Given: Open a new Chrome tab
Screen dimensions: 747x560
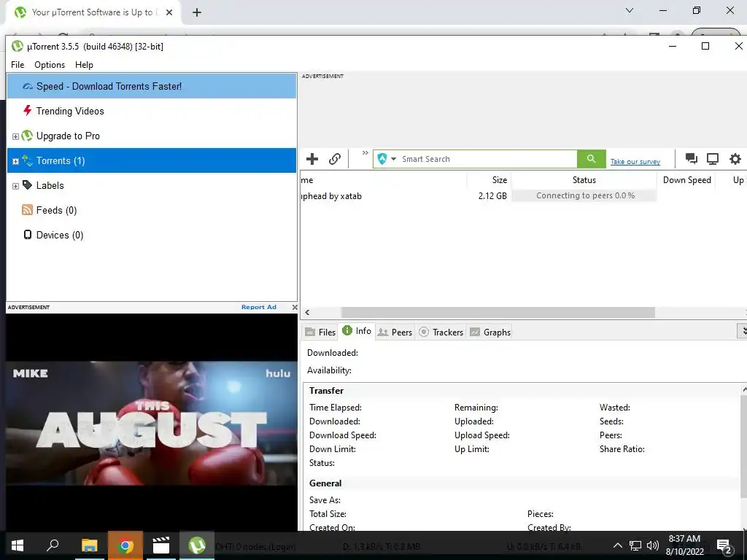Looking at the screenshot, I should click(197, 13).
